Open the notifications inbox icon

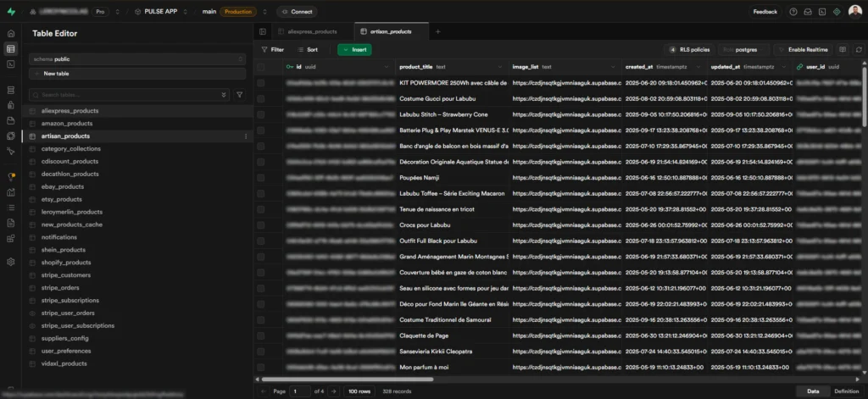click(808, 12)
